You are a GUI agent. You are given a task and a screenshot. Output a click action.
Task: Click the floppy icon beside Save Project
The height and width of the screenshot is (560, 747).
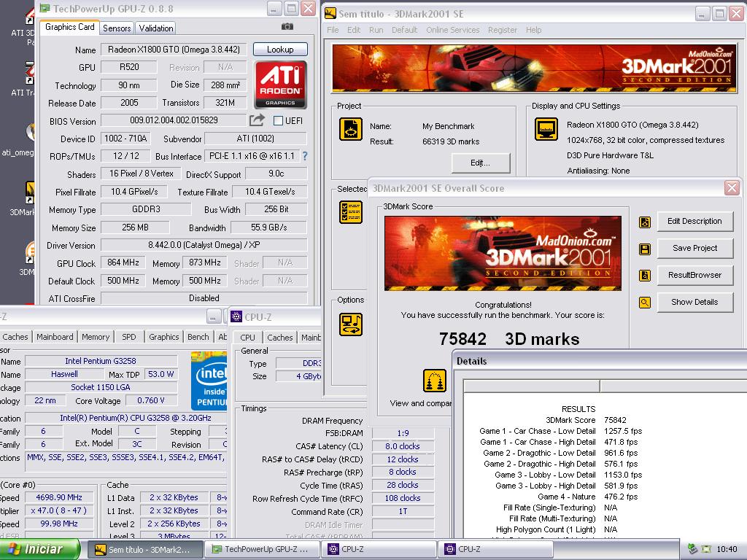point(645,249)
